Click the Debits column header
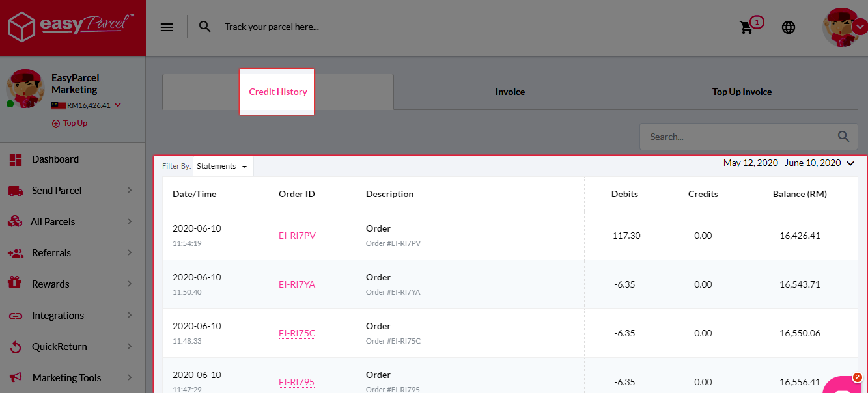Image resolution: width=868 pixels, height=393 pixels. click(624, 194)
